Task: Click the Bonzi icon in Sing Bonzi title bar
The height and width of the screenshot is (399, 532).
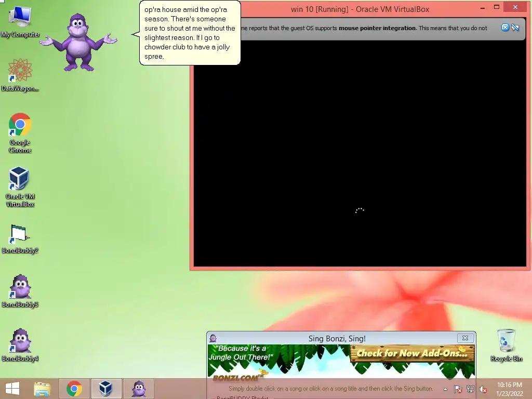Action: tap(213, 338)
